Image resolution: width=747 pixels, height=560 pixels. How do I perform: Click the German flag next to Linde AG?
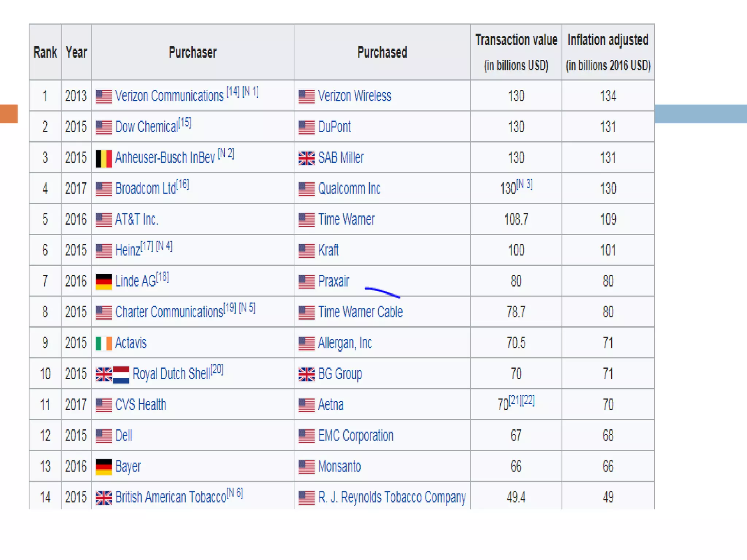coord(104,281)
